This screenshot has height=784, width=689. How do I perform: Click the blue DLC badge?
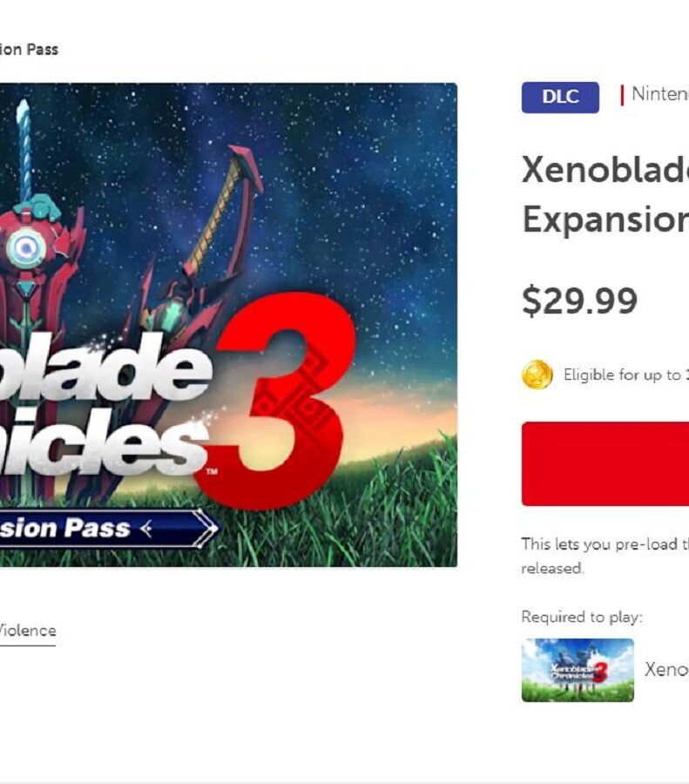[560, 97]
